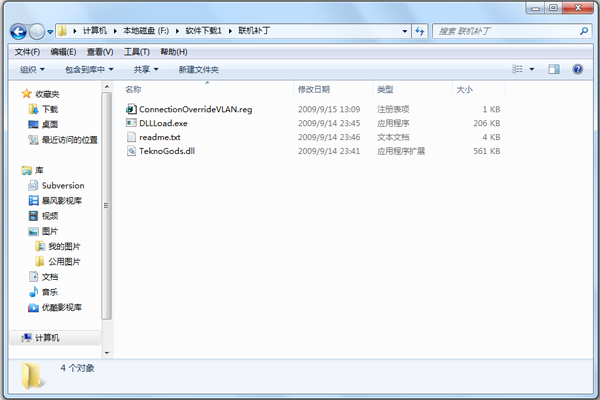The height and width of the screenshot is (400, 600).
Task: Open the Subversion library
Action: point(63,186)
